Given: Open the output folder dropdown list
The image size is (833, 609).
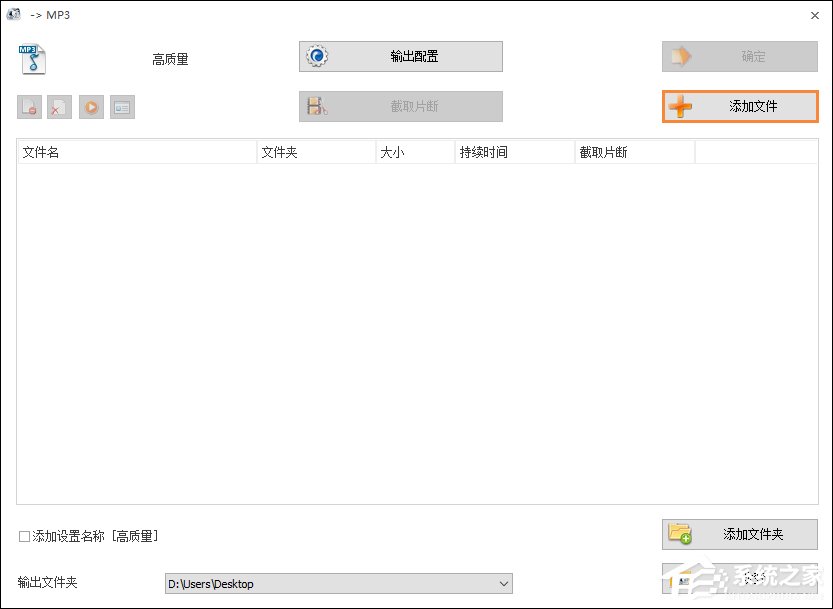Looking at the screenshot, I should coord(501,583).
